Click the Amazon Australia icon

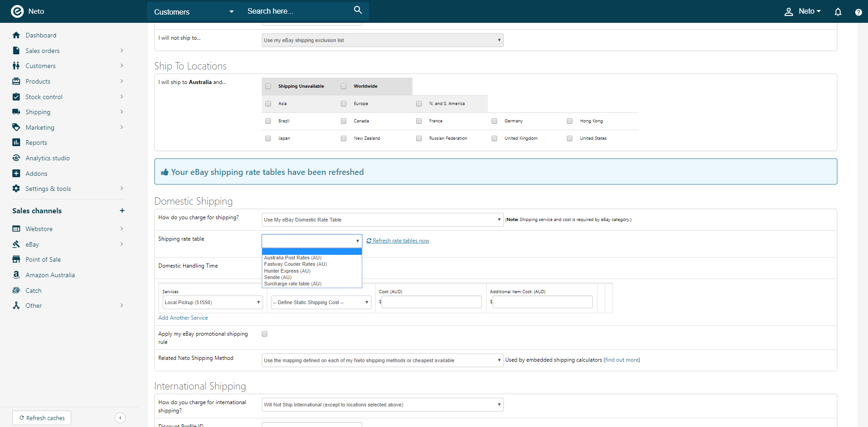(16, 275)
